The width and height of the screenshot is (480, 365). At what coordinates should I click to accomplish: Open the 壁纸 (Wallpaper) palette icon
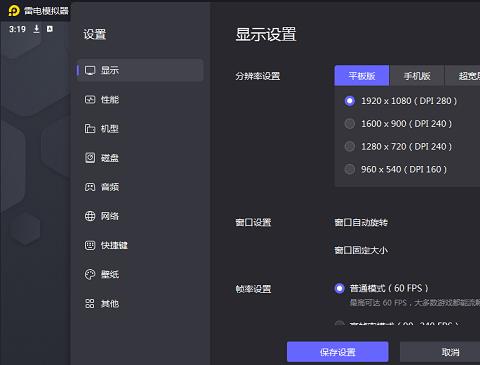[x=90, y=274]
